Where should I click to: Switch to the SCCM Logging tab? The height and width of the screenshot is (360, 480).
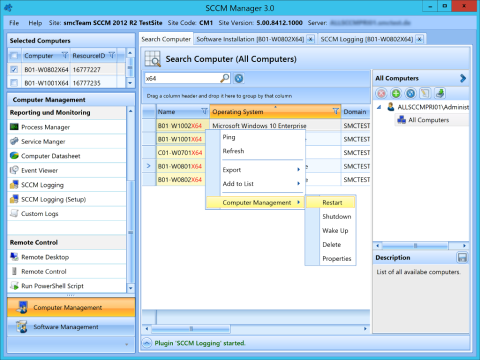tap(367, 39)
